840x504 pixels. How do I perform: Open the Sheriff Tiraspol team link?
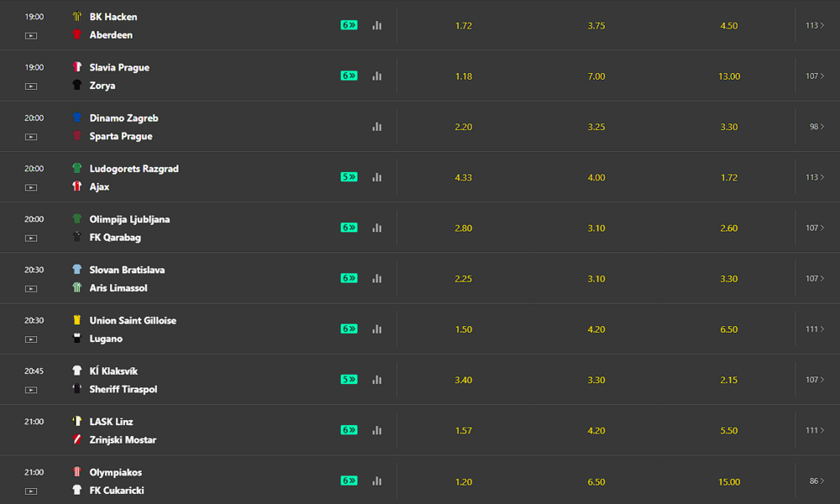tap(123, 390)
